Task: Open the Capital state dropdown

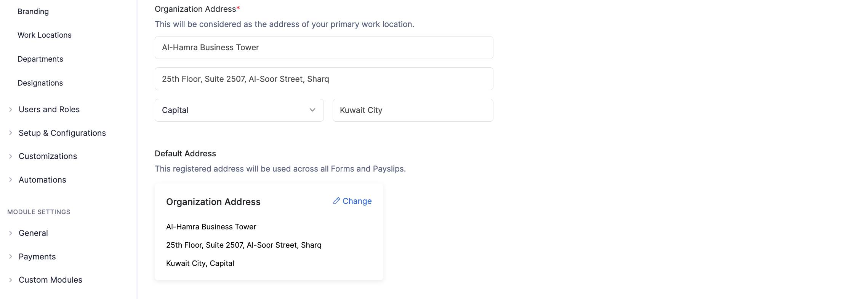Action: pos(239,110)
